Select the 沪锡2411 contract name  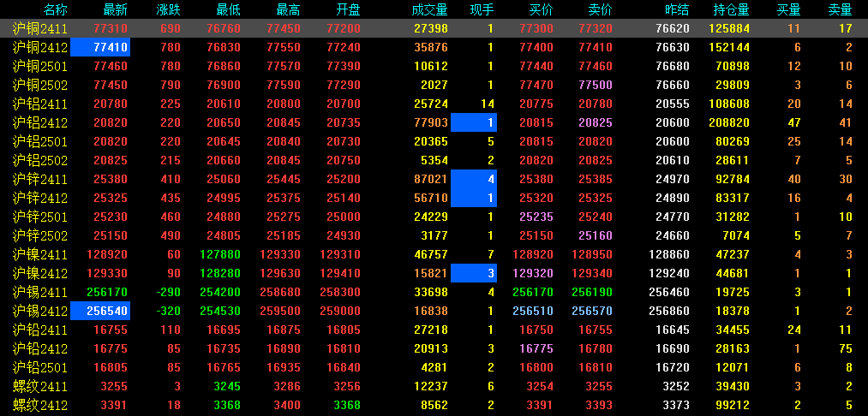pos(40,293)
